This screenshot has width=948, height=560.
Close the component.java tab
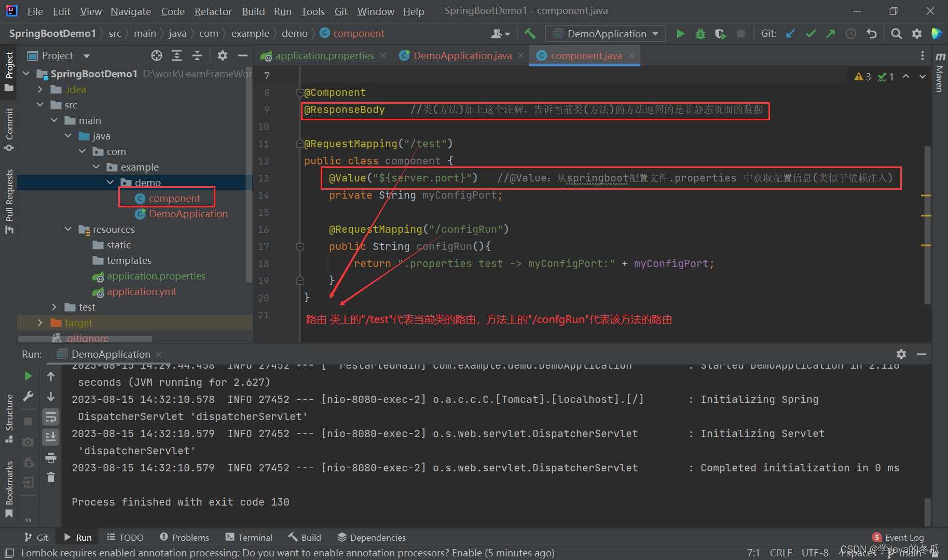(631, 55)
